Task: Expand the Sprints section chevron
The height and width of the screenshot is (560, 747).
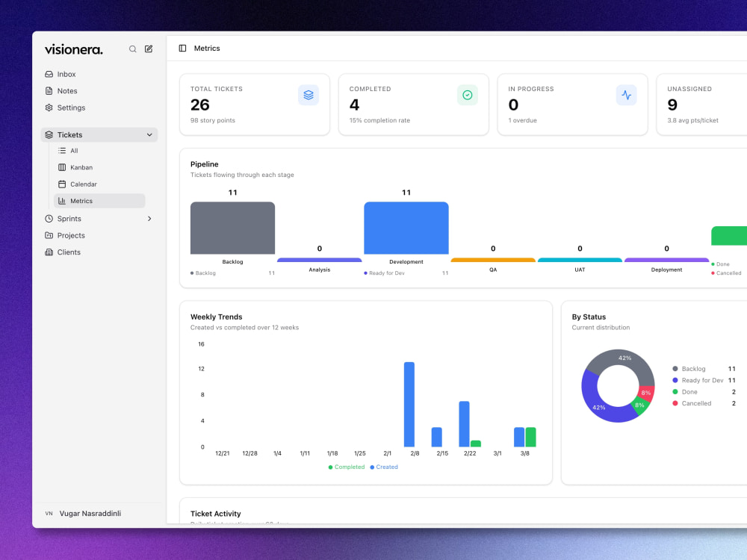Action: [149, 219]
